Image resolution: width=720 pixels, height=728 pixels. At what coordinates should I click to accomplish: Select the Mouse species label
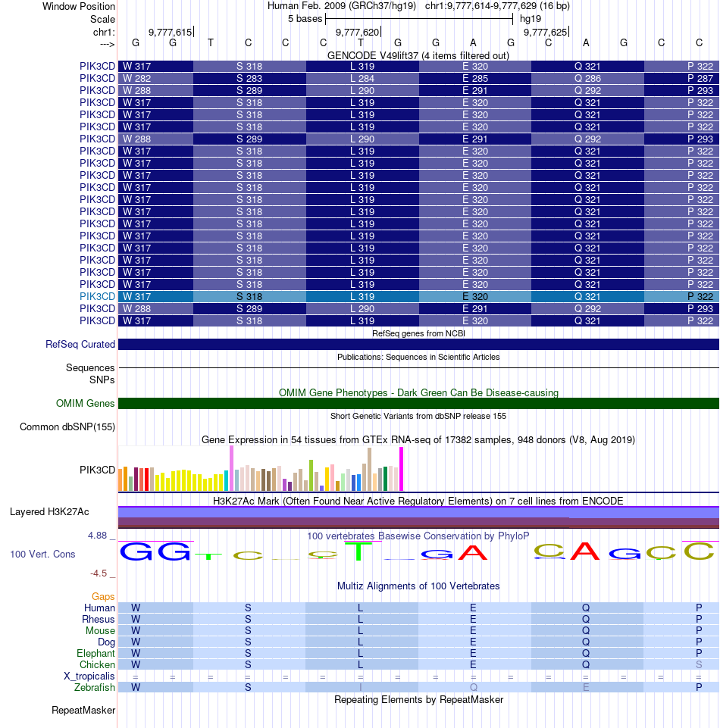(100, 630)
